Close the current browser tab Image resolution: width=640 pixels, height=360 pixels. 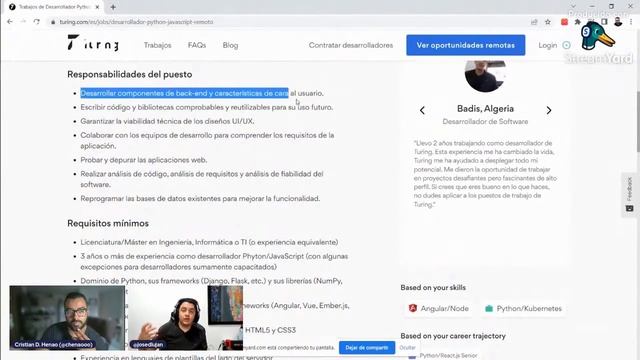[x=97, y=7]
